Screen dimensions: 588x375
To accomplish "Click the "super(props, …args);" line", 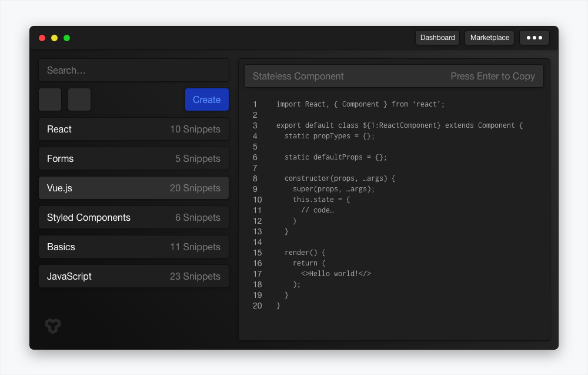I will (x=333, y=189).
